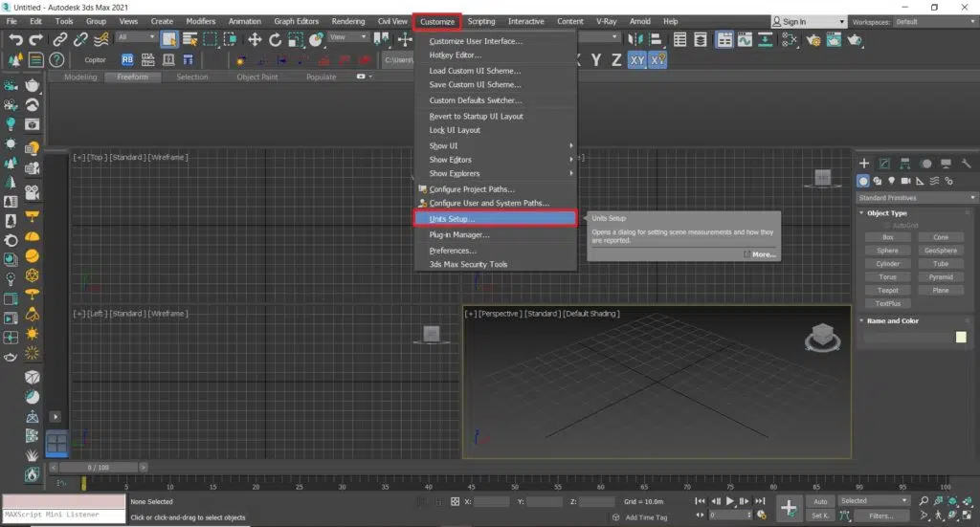This screenshot has width=980, height=527.
Task: Choose Units Setup from the Customize menu
Action: [452, 219]
